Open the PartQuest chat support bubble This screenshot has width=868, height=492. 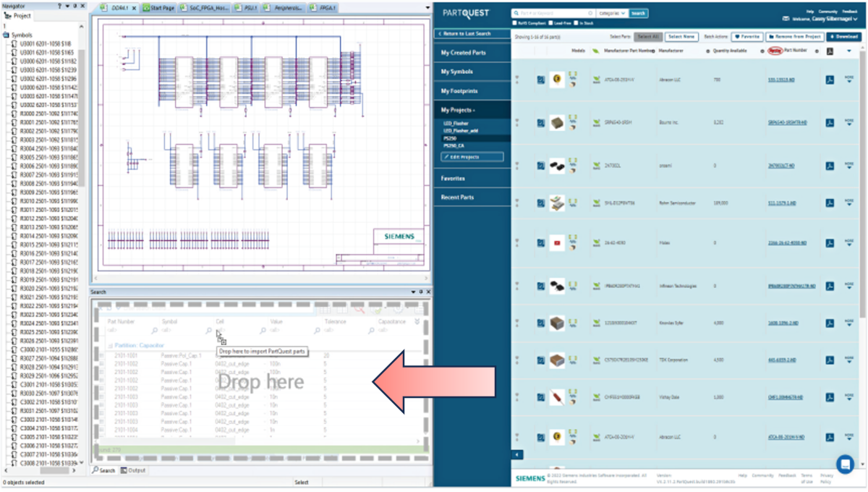[844, 464]
